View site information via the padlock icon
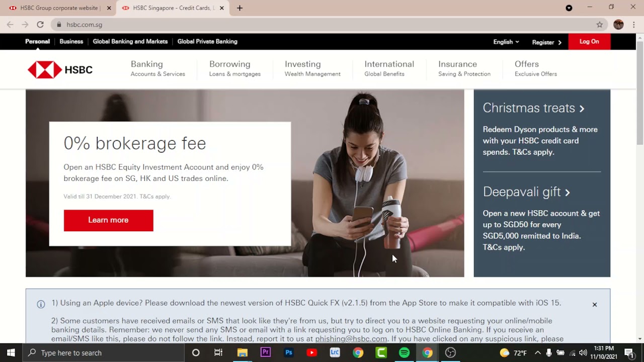Viewport: 644px width, 362px height. [x=59, y=24]
